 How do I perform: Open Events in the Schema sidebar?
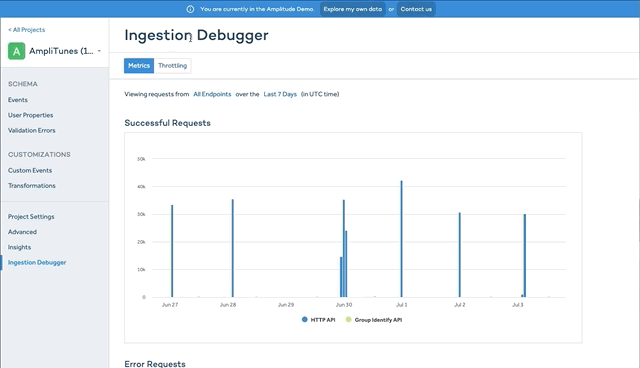point(18,100)
